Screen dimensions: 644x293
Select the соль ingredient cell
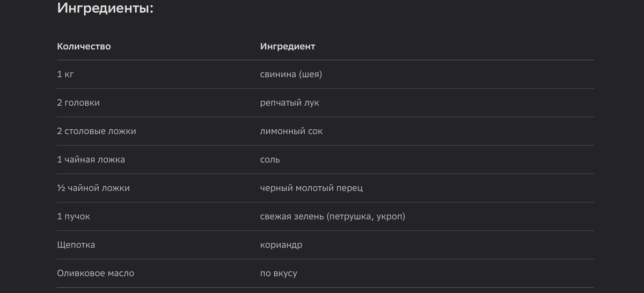270,160
